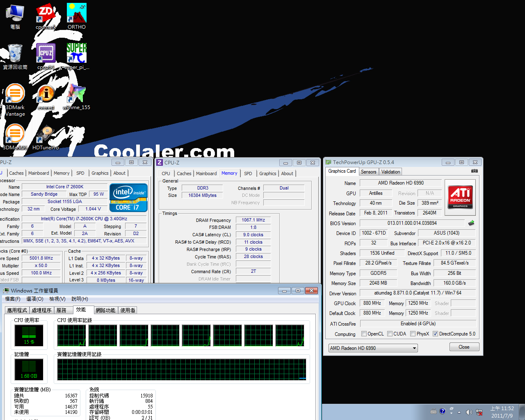Open the 應用程式 tab in Task Manager
Viewport: 525px width, 420px height.
(x=17, y=310)
